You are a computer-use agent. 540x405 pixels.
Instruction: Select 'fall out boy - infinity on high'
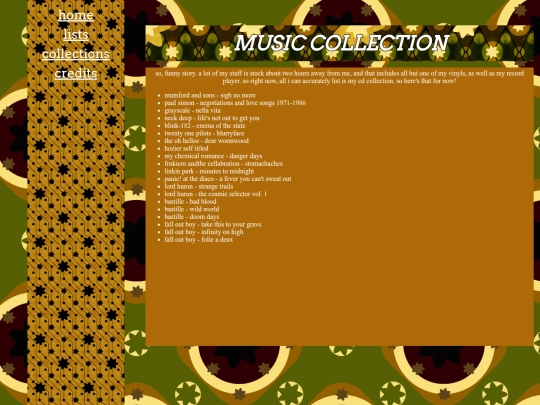[204, 232]
